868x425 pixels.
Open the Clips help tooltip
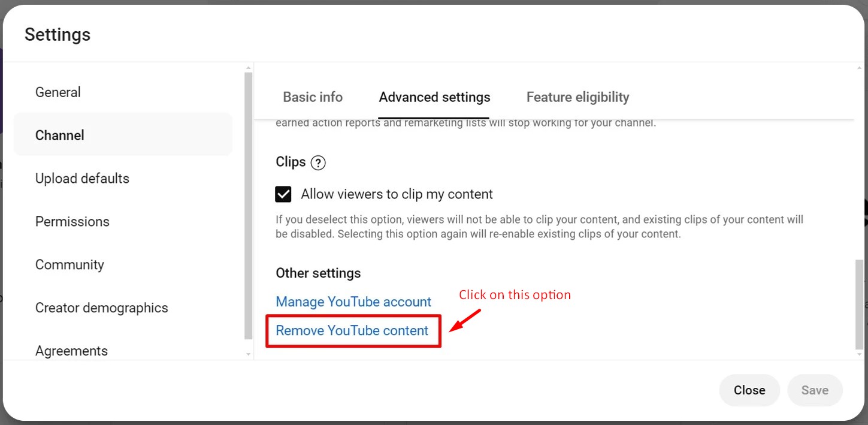click(318, 162)
